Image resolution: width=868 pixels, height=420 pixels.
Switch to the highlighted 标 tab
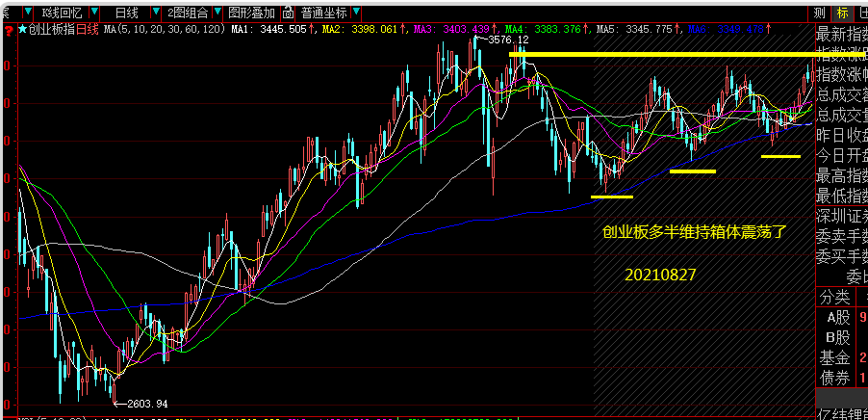click(x=842, y=13)
